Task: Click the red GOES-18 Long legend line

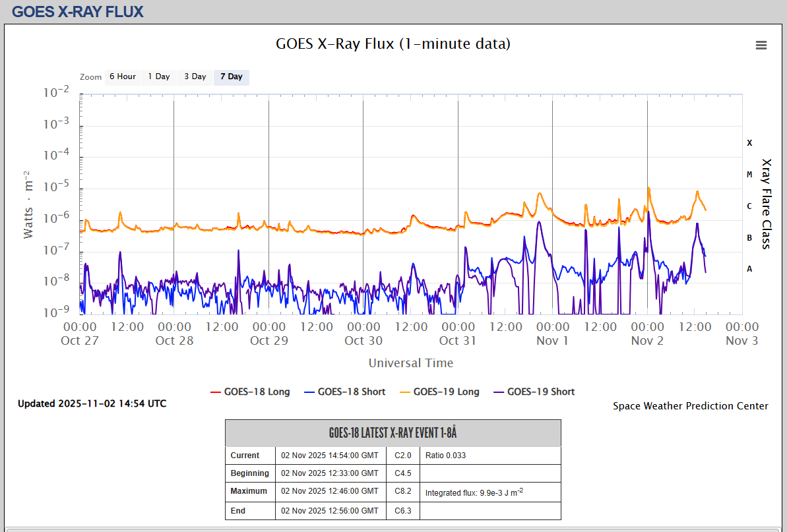Action: (216, 392)
